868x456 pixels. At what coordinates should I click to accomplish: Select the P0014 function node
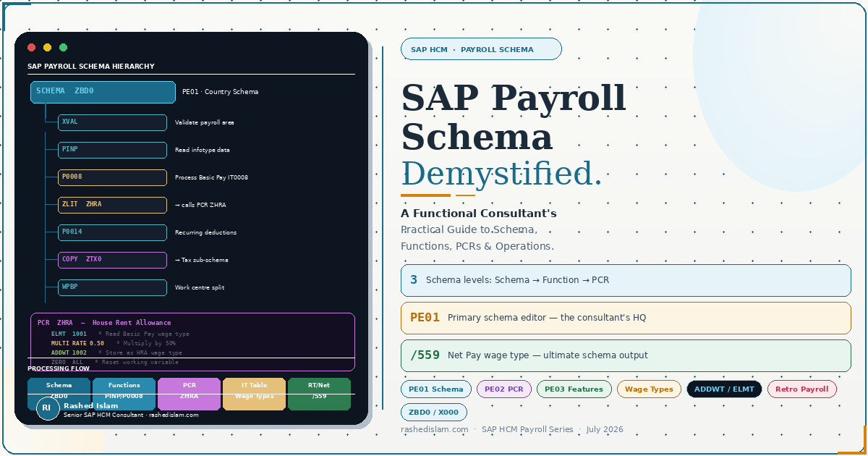(112, 232)
